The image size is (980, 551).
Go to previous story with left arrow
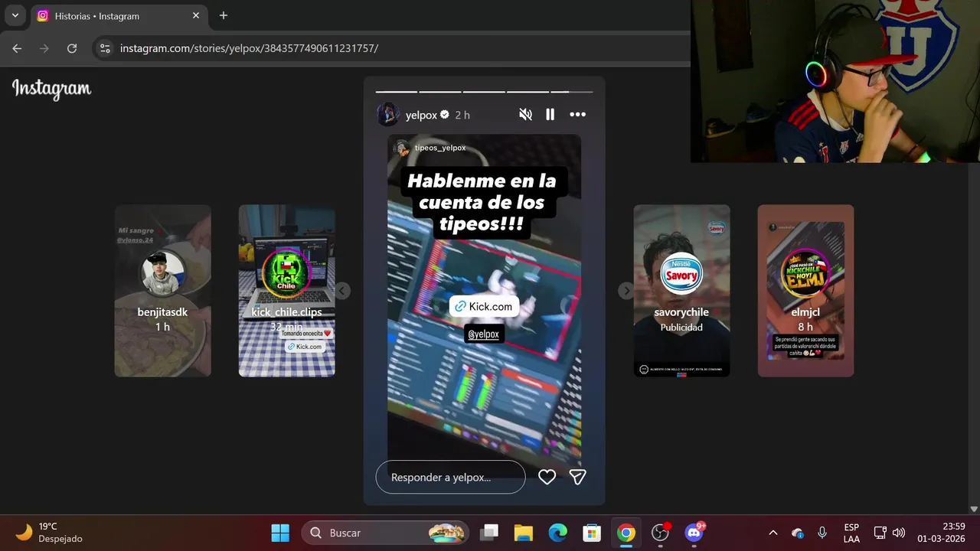[343, 291]
